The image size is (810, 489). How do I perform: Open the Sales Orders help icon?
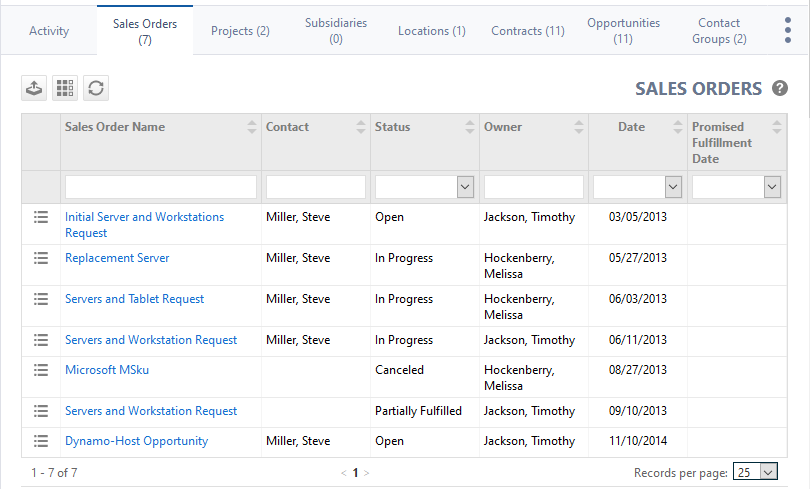pos(780,89)
